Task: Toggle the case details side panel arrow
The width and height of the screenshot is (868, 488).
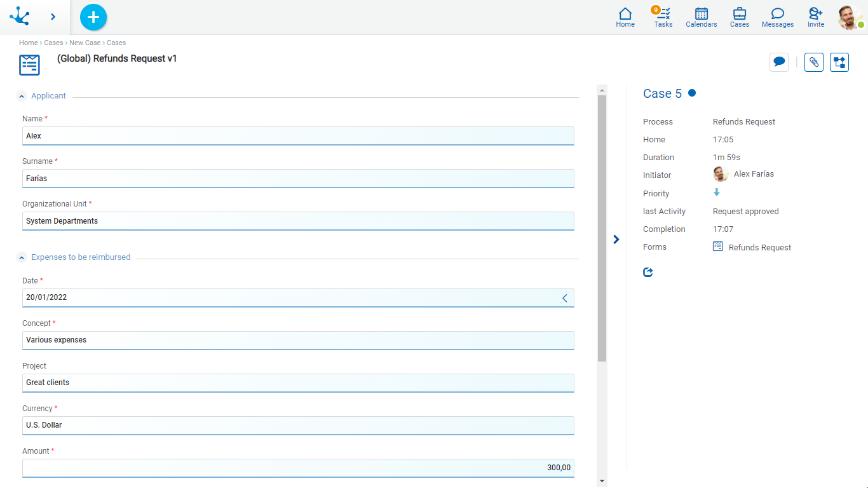Action: tap(616, 240)
